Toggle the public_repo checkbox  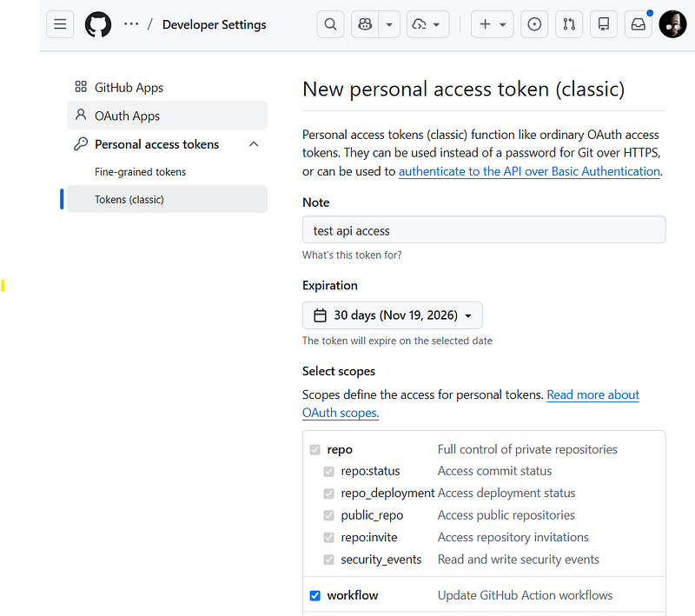pos(329,515)
